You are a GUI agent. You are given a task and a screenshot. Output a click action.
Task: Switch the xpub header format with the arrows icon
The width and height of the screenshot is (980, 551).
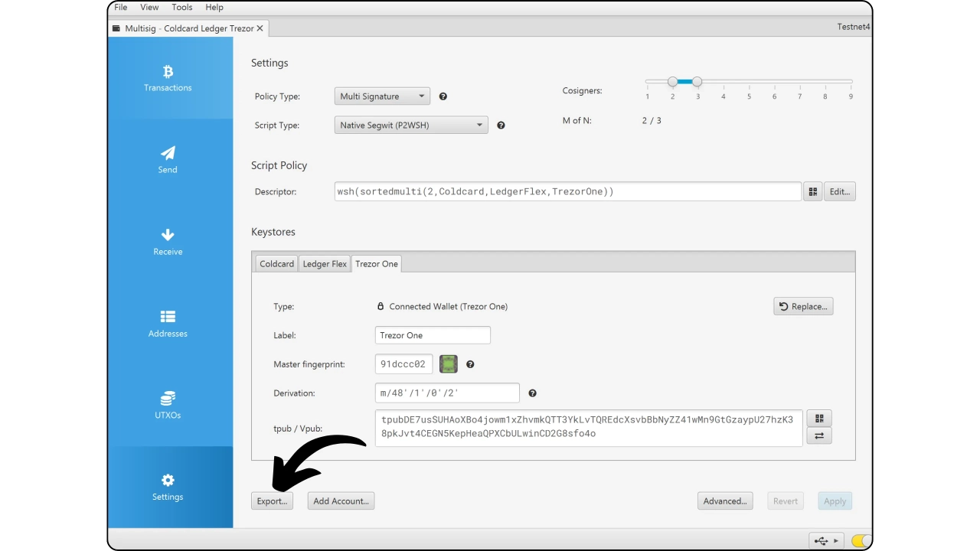(819, 436)
